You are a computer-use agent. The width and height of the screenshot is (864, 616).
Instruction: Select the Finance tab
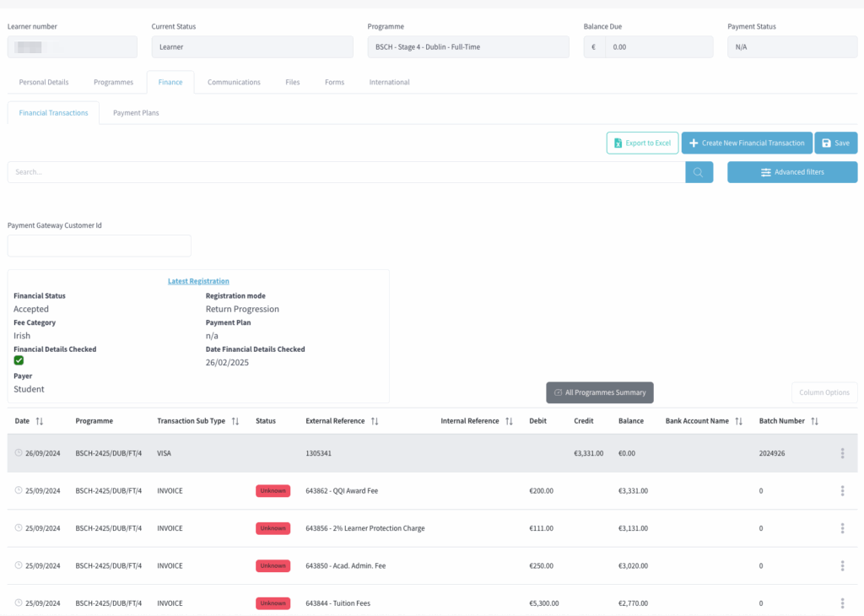tap(170, 82)
